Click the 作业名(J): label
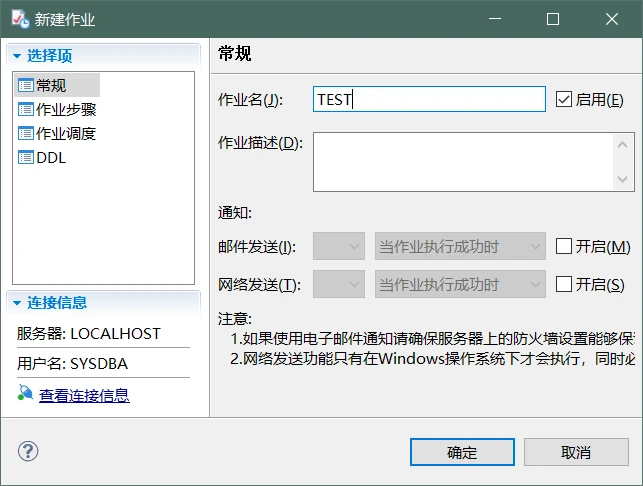The image size is (643, 486). click(251, 100)
